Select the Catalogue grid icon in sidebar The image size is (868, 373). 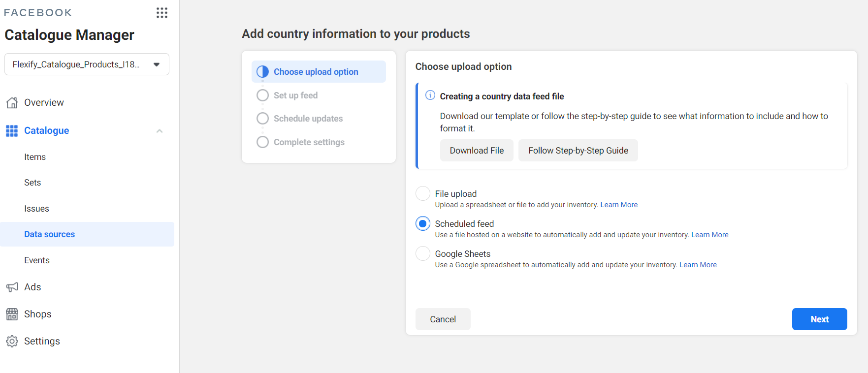[x=11, y=130]
